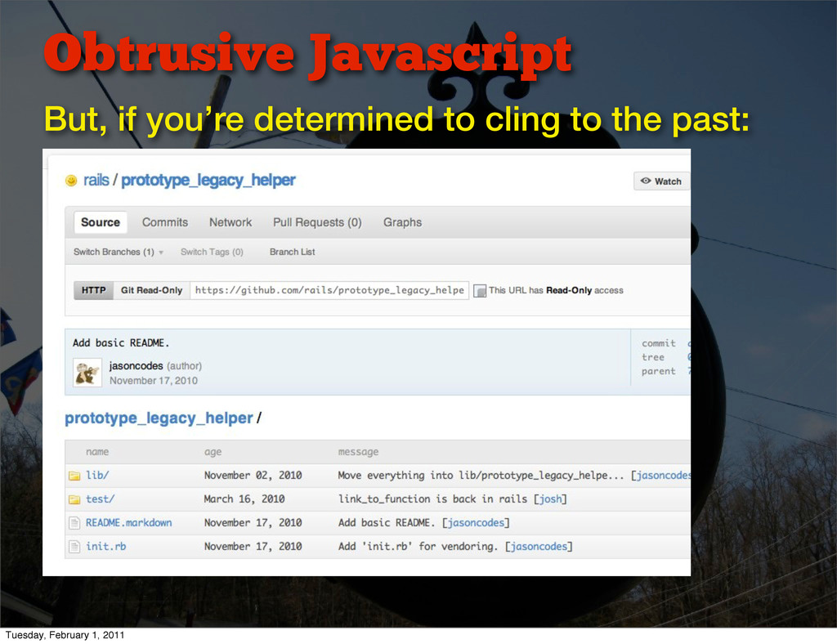
Task: Open the rails owner link
Action: coord(96,181)
